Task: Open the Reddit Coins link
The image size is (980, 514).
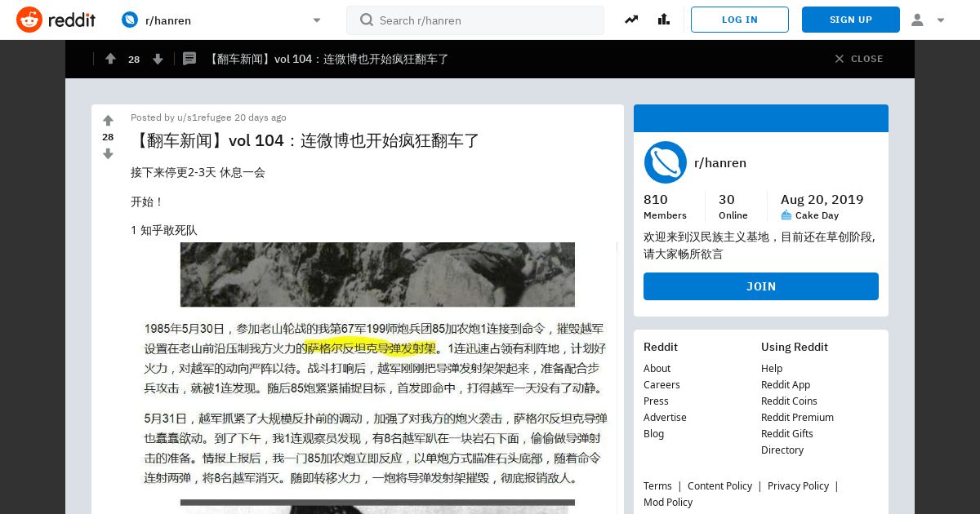Action: (789, 401)
